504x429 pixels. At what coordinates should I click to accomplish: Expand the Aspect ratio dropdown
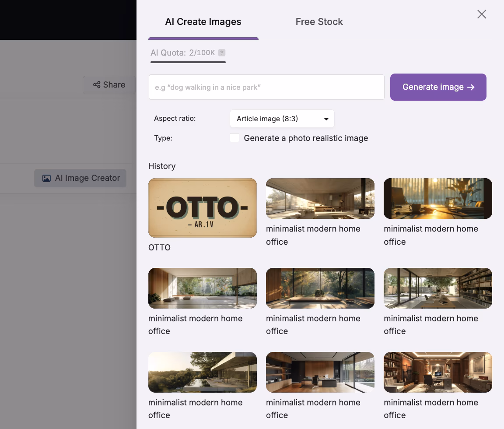(282, 119)
